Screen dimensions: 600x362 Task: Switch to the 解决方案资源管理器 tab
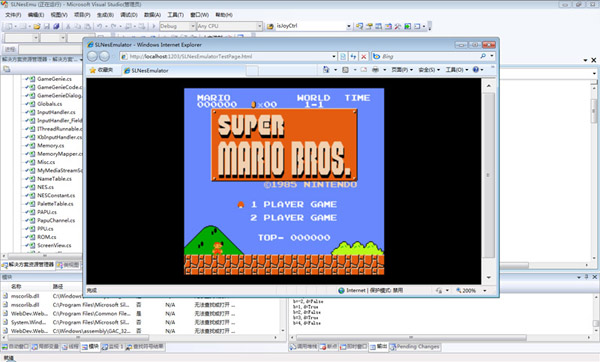coord(28,264)
